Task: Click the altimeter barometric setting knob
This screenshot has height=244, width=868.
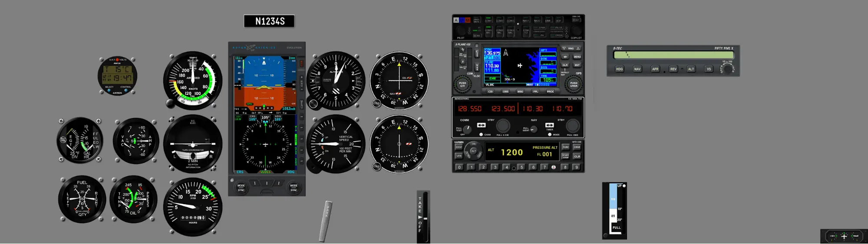Action: [x=314, y=104]
